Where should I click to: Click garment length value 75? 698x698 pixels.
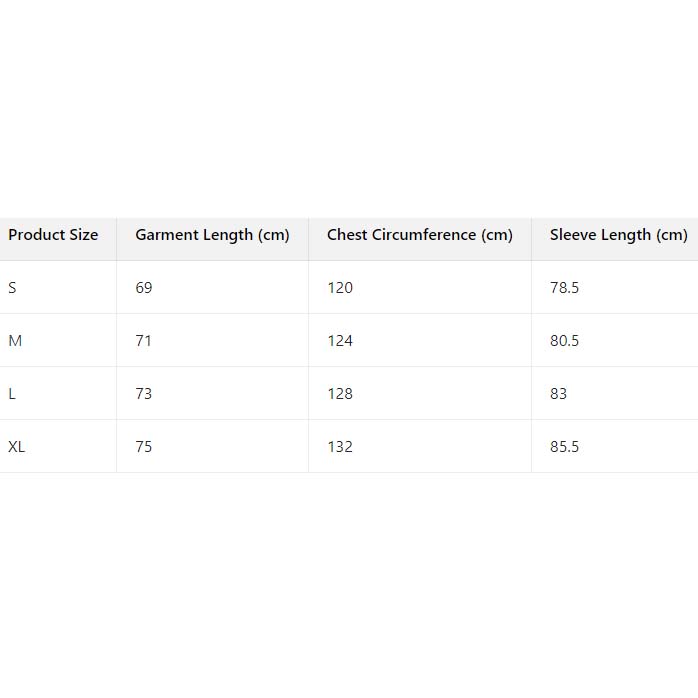click(x=144, y=447)
